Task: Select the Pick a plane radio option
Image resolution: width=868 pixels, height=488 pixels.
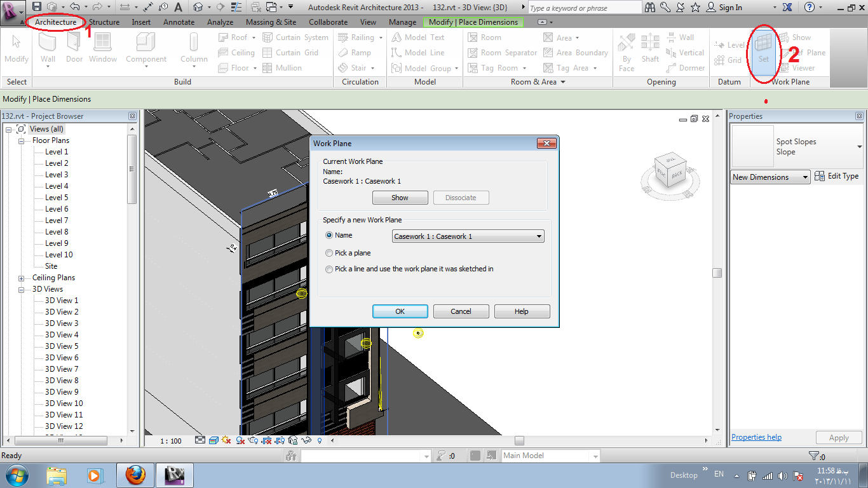Action: [x=329, y=253]
